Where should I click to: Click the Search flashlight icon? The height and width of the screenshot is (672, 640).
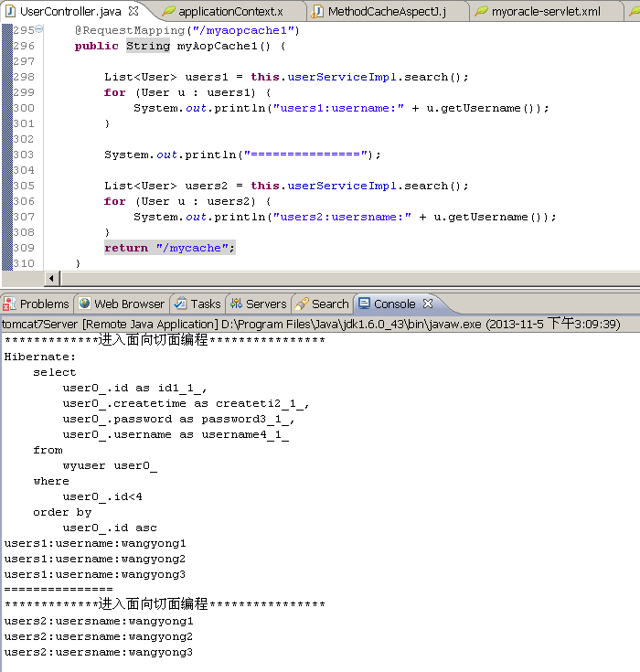point(302,304)
